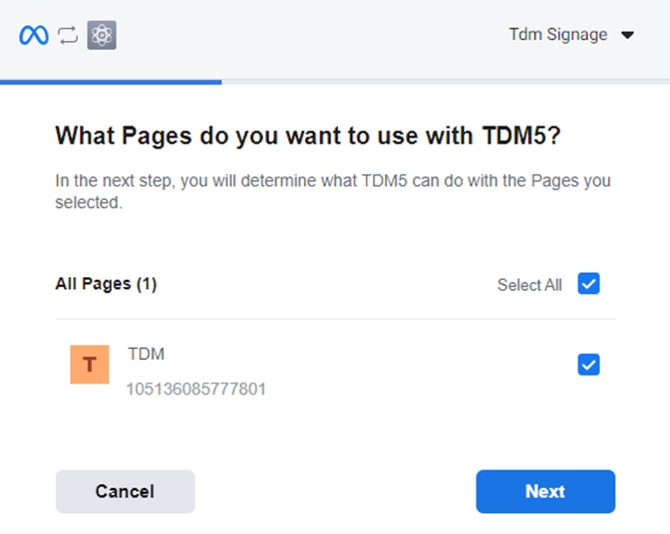Click the Select All label text
Screen dimensions: 670x534
pyautogui.click(x=529, y=285)
